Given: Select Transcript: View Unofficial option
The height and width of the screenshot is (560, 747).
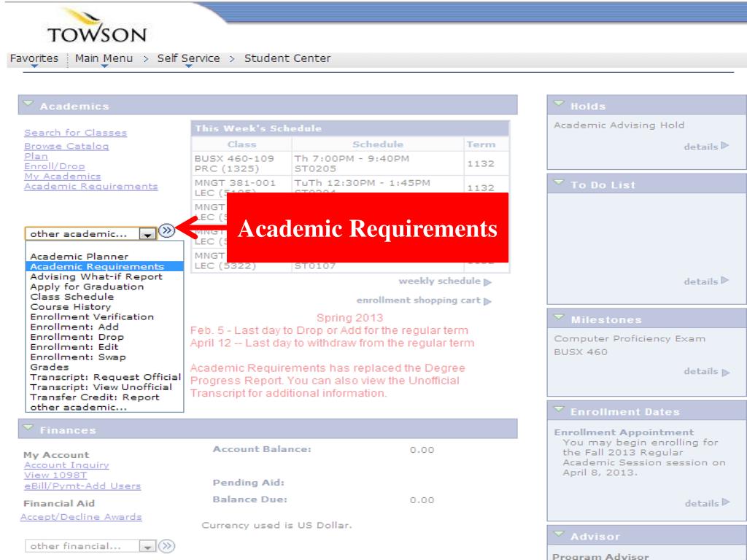Looking at the screenshot, I should tap(104, 387).
